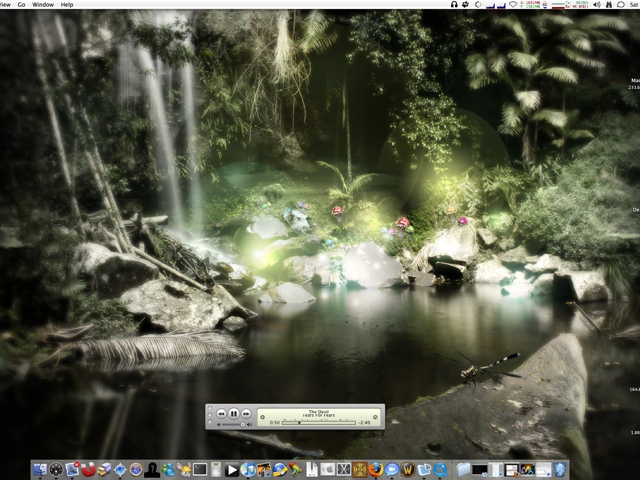640x480 pixels.
Task: Open the Transmit truck icon
Action: (104, 470)
